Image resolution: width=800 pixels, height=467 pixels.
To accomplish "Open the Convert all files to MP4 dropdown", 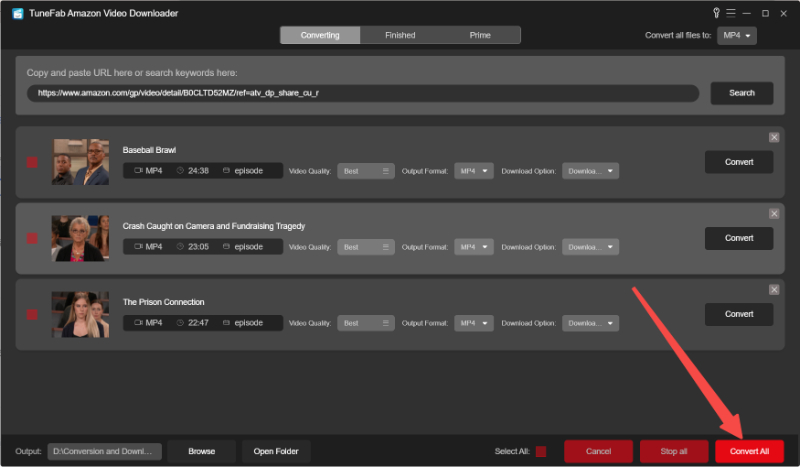I will [737, 35].
